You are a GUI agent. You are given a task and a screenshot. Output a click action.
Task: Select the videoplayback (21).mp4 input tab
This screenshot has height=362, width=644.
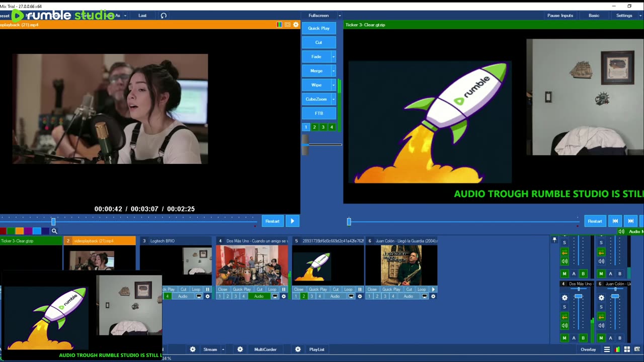point(100,241)
